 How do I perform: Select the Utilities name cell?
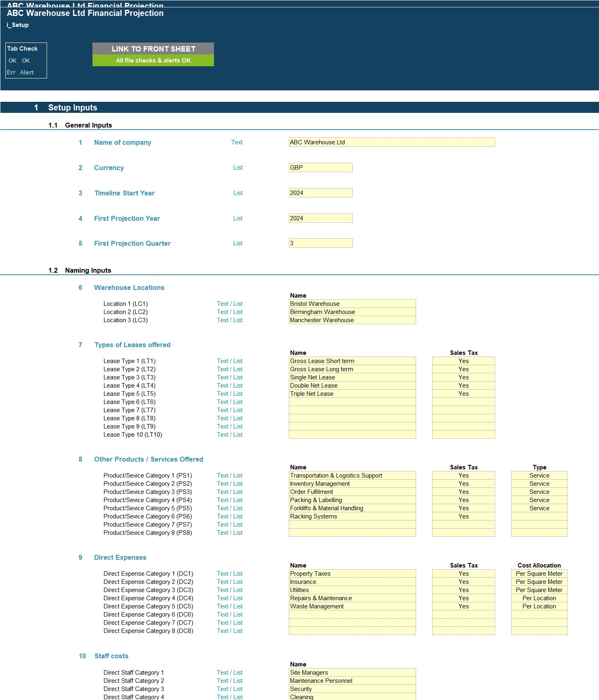click(352, 590)
